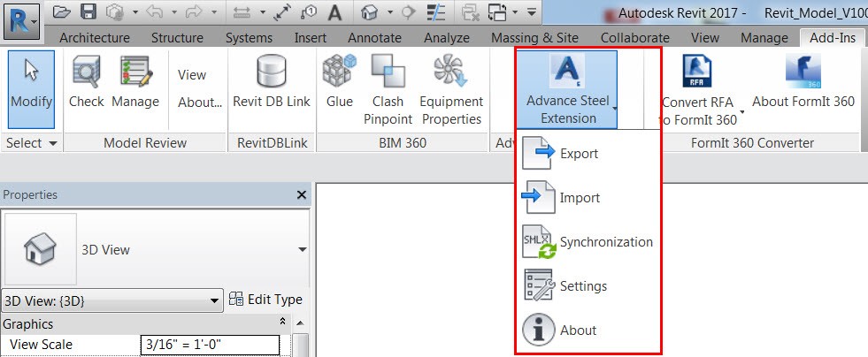The height and width of the screenshot is (357, 868).
Task: Click the Properties panel scrollbar up arrow
Action: [300, 323]
